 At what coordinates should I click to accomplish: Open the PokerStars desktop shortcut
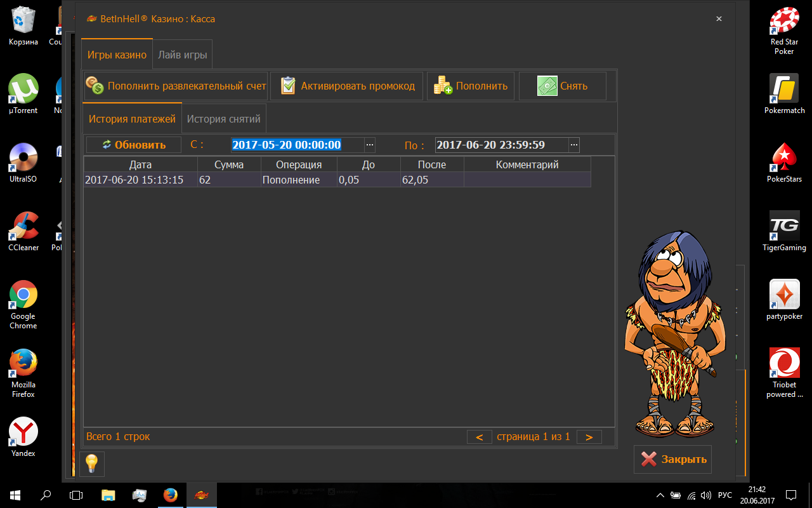click(784, 159)
